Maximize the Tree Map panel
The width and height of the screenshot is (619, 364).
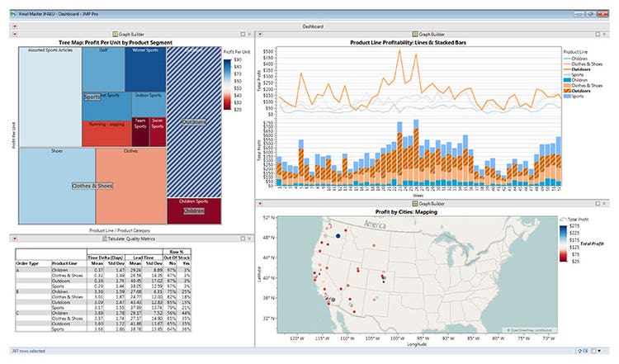(241, 34)
